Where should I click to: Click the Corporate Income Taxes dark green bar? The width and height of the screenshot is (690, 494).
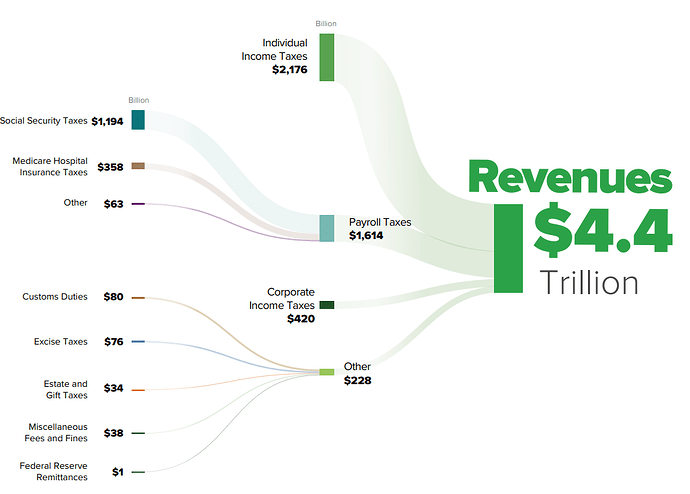(x=327, y=305)
